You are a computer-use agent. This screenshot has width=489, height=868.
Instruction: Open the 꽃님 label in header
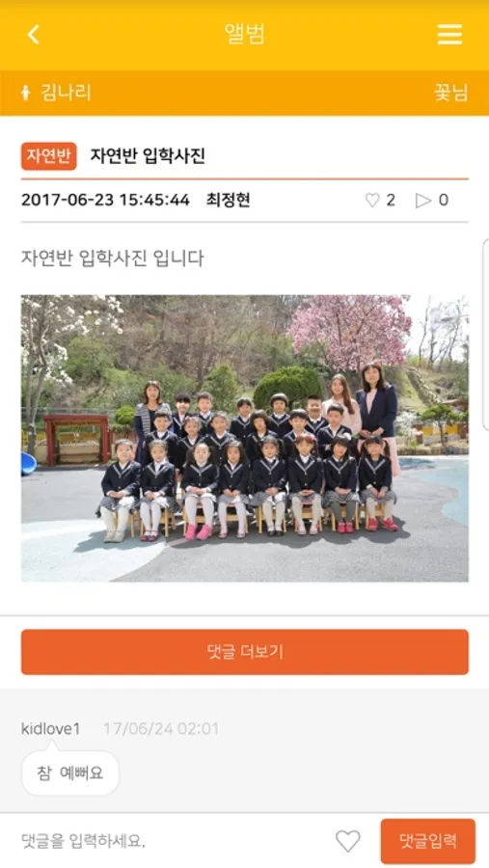tap(450, 93)
